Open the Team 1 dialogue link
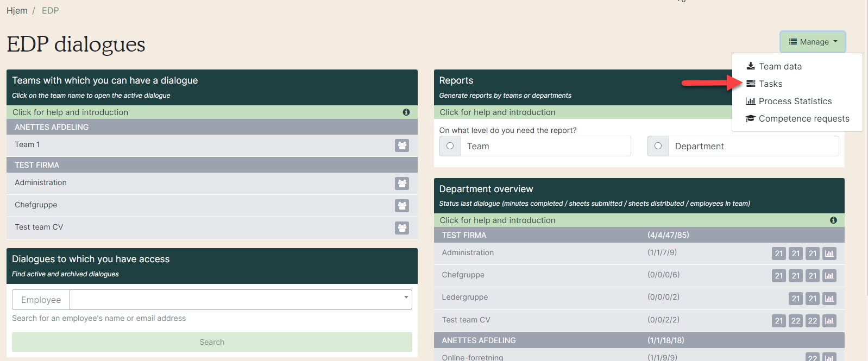This screenshot has width=868, height=361. (x=27, y=144)
